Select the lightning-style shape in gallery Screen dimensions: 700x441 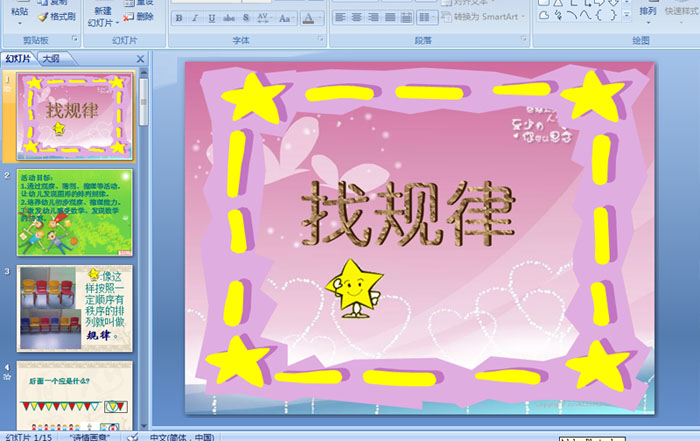click(x=558, y=15)
